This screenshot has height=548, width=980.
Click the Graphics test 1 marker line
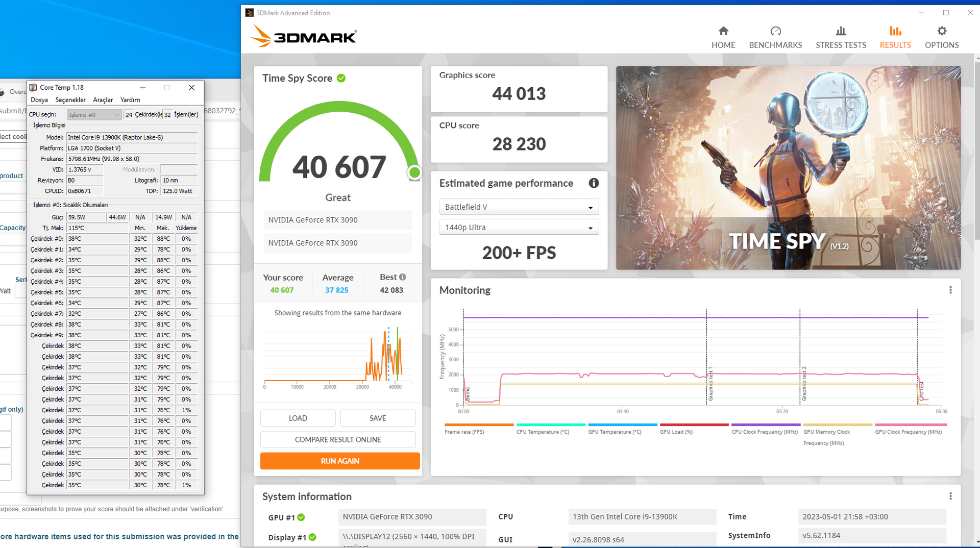706,357
